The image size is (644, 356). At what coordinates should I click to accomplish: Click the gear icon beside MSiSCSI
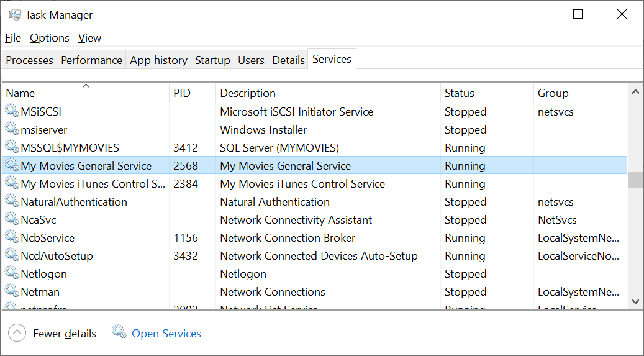coord(12,111)
